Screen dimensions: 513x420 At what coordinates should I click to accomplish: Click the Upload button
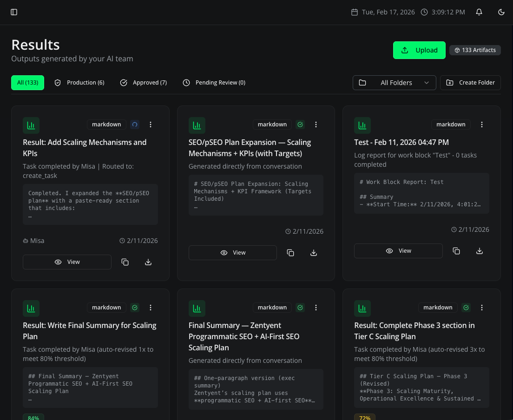point(419,50)
